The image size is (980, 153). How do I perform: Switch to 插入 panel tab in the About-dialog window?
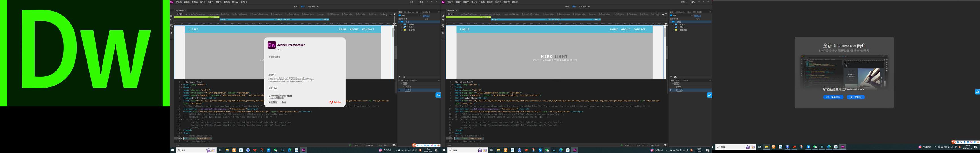pyautogui.click(x=418, y=12)
